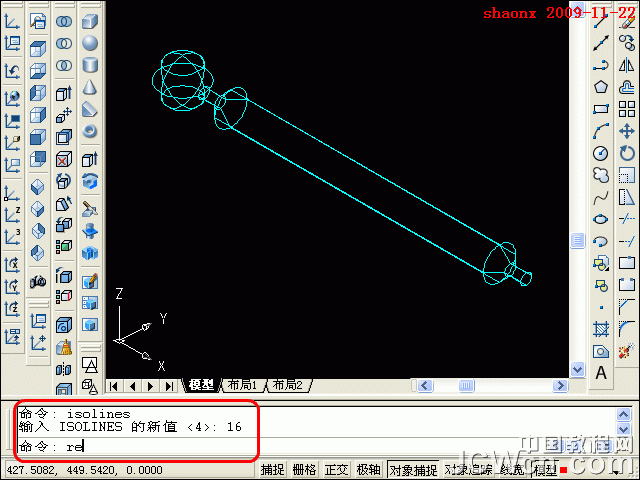Select the Cylinder solid tool

(89, 65)
